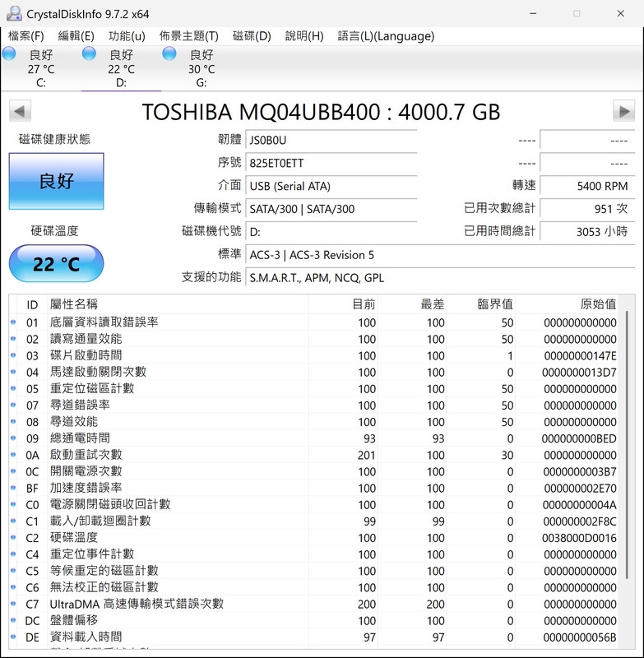Image resolution: width=644 pixels, height=658 pixels.
Task: Select attribute row 碟片啟動時間
Action: (x=313, y=355)
